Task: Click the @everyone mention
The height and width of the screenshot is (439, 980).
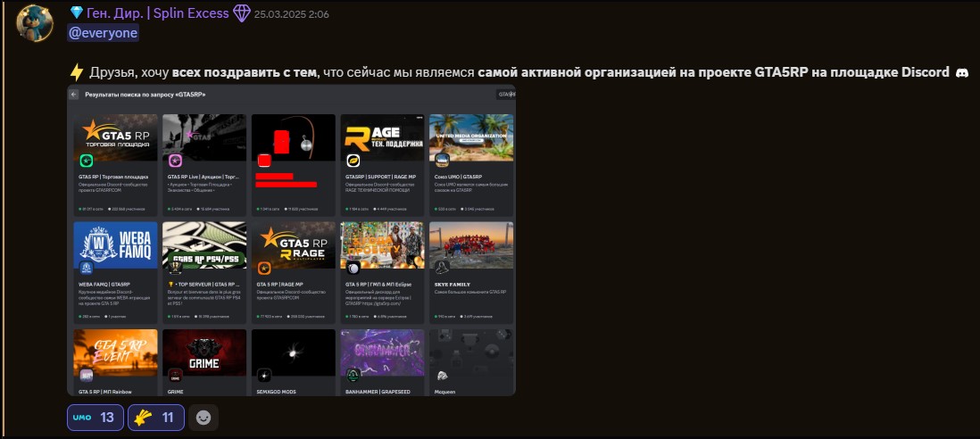Action: click(103, 33)
